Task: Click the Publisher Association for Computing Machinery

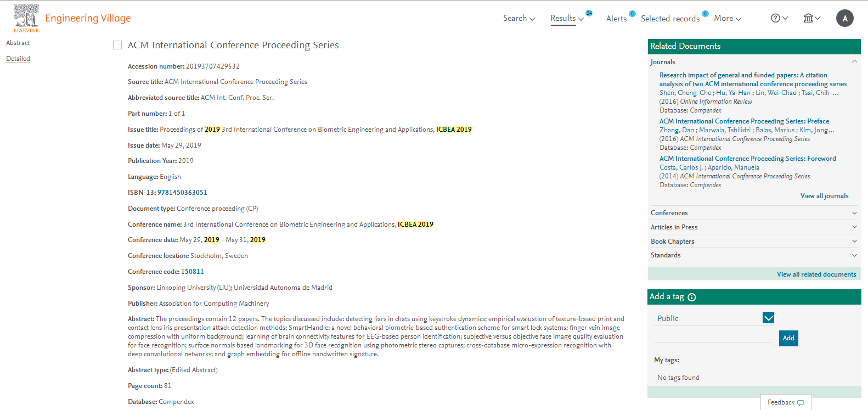Action: [x=214, y=304]
